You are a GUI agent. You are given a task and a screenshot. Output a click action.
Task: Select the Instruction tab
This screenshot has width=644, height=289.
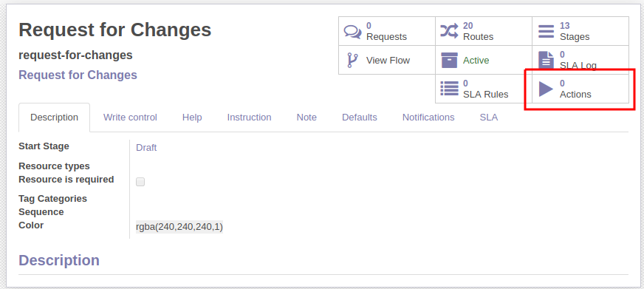point(250,118)
